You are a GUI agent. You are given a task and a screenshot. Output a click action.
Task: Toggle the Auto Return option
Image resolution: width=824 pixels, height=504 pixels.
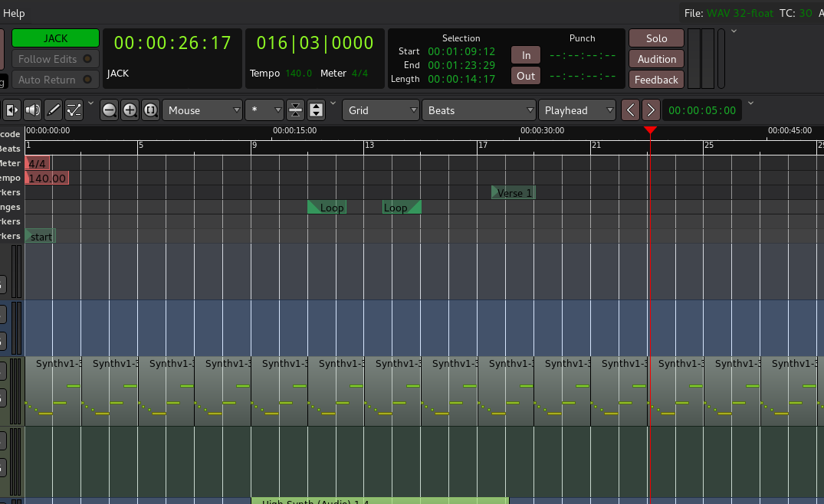tap(55, 80)
